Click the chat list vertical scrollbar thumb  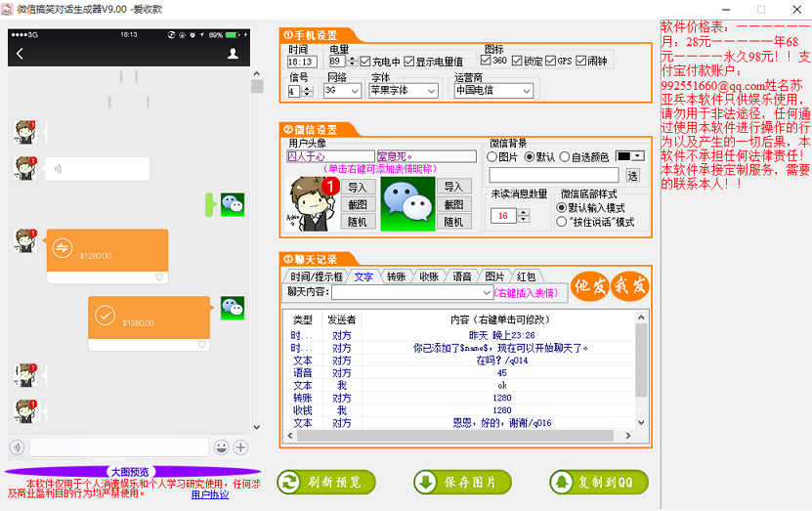[x=641, y=361]
